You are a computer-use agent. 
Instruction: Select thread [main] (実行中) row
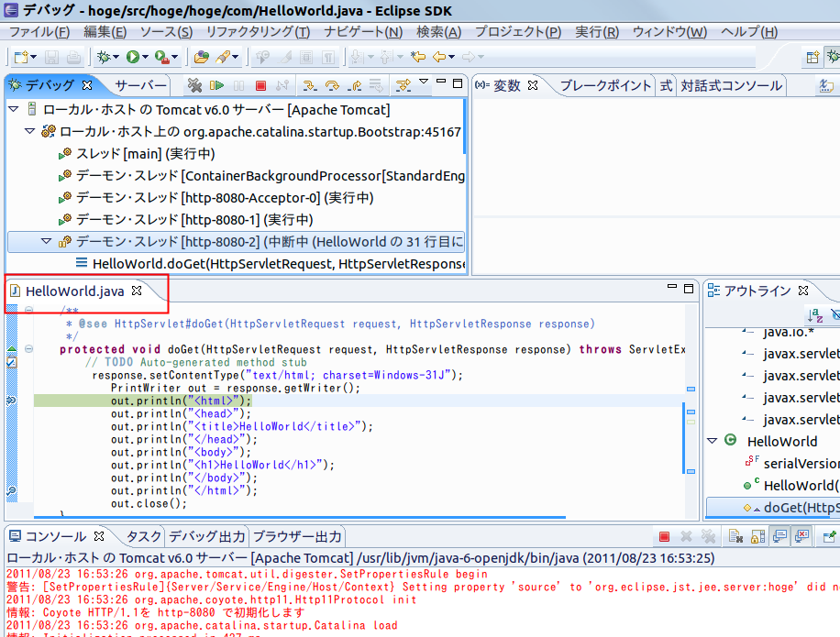(x=236, y=154)
